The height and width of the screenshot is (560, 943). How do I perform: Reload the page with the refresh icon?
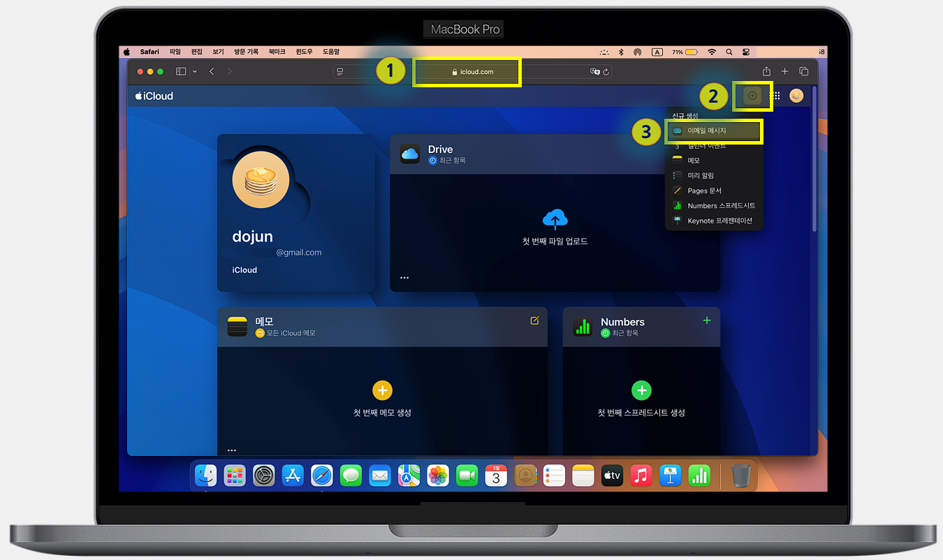tap(606, 71)
